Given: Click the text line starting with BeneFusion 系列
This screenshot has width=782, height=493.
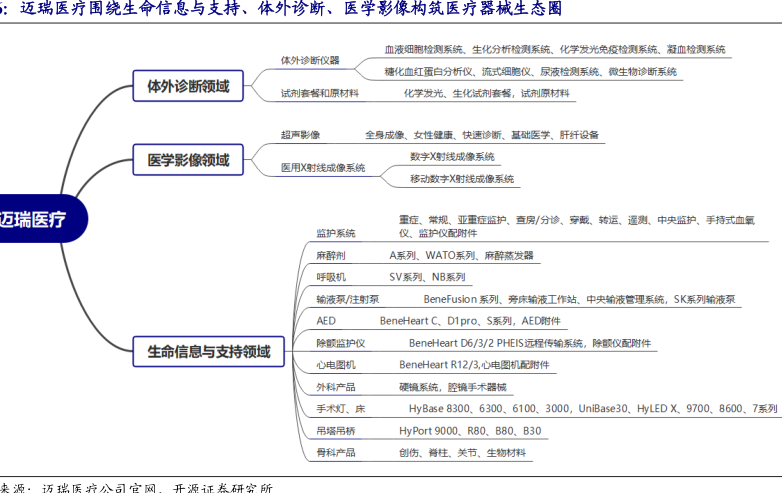Looking at the screenshot, I should [579, 300].
